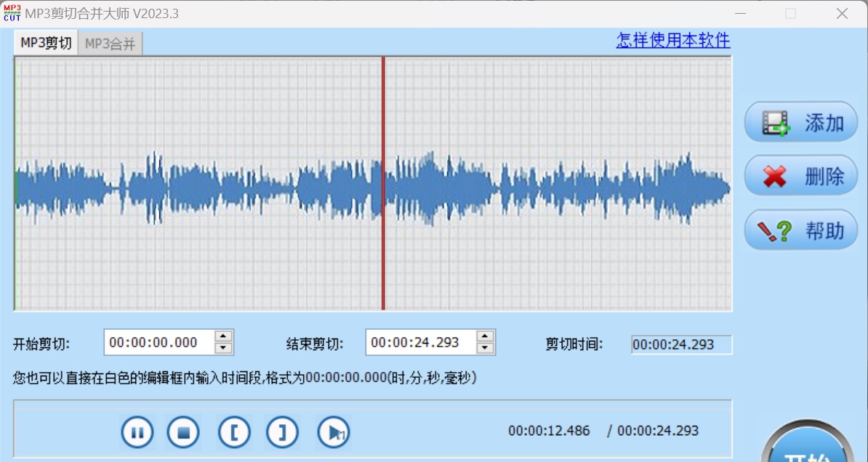Select the MP3剪切 tab
This screenshot has width=868, height=462.
pos(45,44)
